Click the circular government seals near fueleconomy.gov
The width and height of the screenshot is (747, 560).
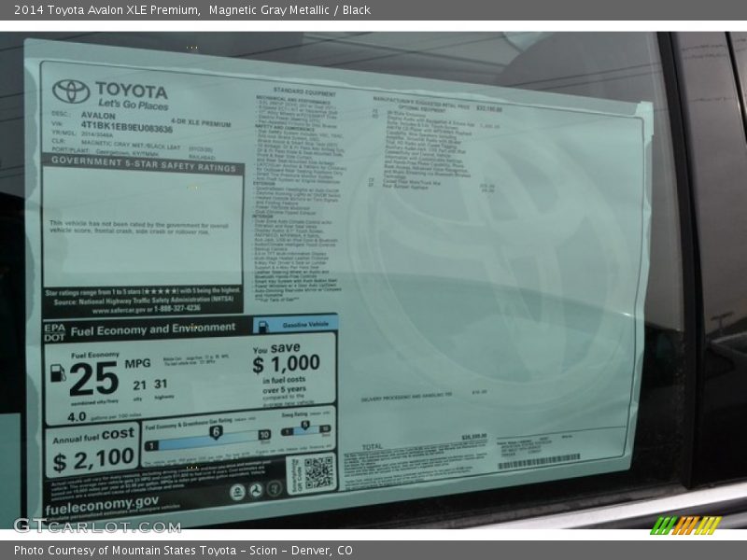257,490
